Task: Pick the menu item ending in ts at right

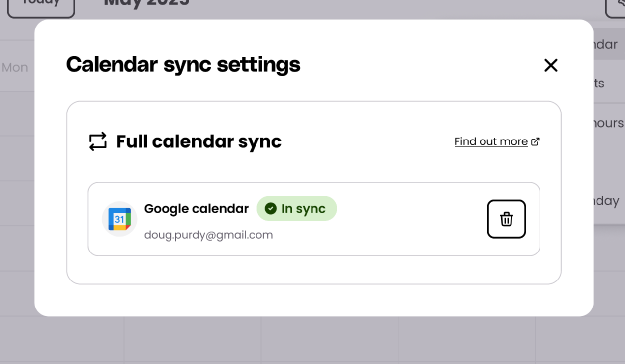Action: click(x=599, y=83)
